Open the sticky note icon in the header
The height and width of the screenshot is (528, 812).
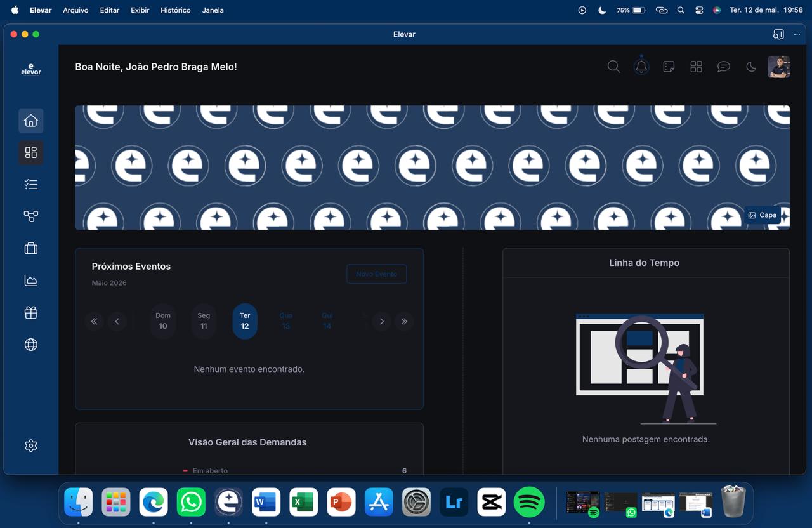point(669,67)
